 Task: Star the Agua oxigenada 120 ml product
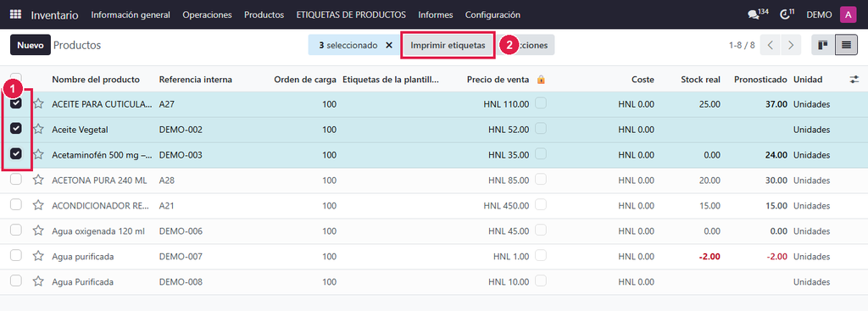tap(38, 231)
